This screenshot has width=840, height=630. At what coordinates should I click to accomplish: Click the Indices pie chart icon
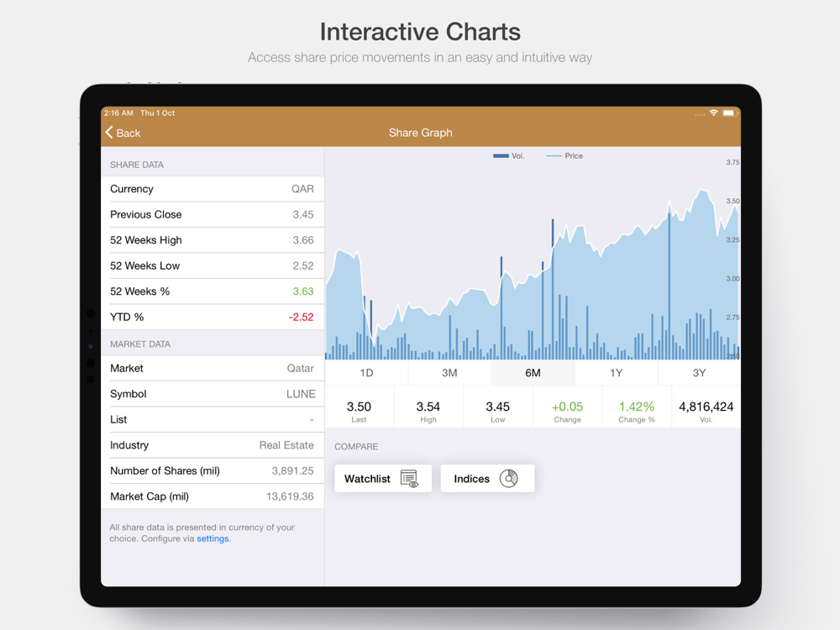509,479
